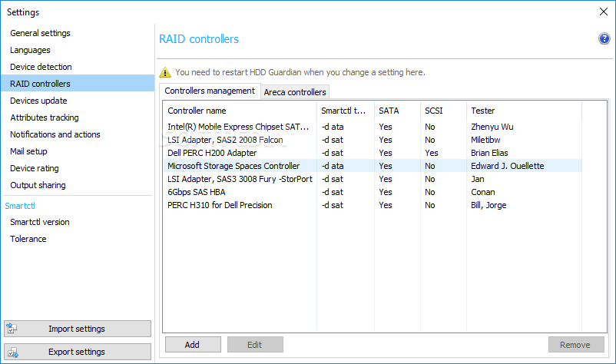Viewport: 616px width, 364px height.
Task: Open General settings page
Action: (x=40, y=33)
